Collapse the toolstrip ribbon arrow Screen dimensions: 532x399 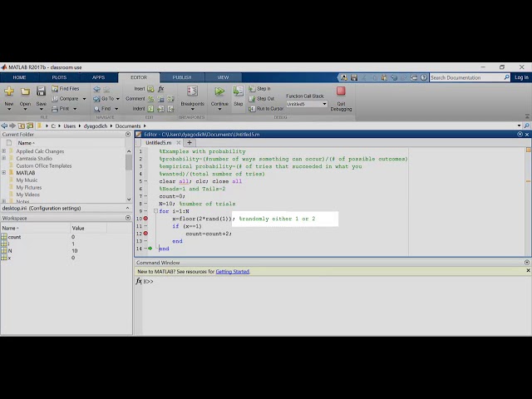coord(527,116)
